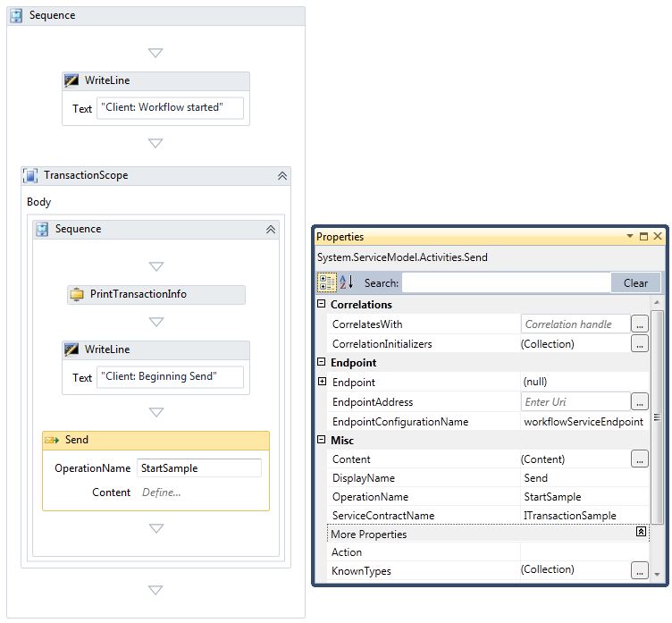This screenshot has height=623, width=672.
Task: Collapse the inner Sequence activity
Action: click(271, 230)
